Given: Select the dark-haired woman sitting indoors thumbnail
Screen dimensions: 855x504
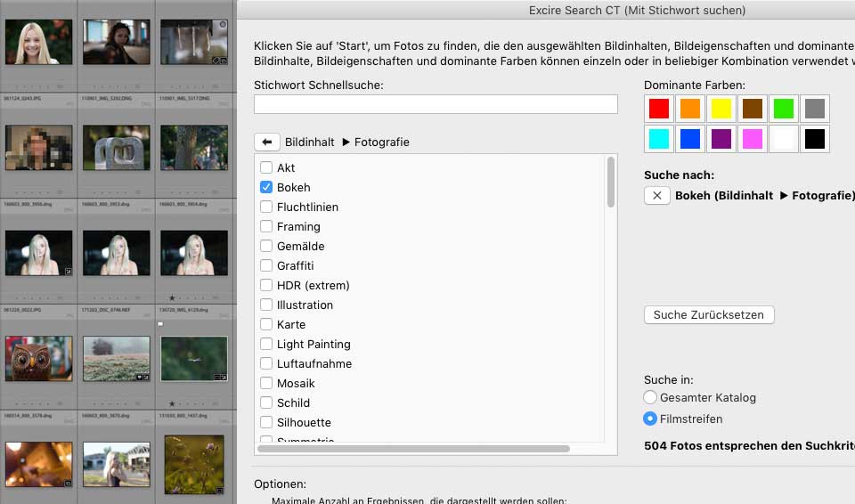Looking at the screenshot, I should (x=116, y=42).
